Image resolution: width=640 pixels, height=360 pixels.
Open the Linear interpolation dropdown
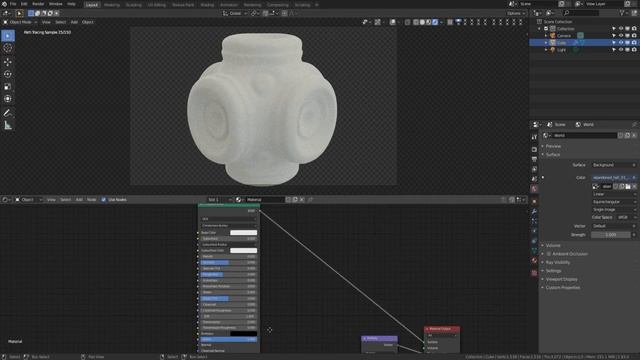point(614,194)
